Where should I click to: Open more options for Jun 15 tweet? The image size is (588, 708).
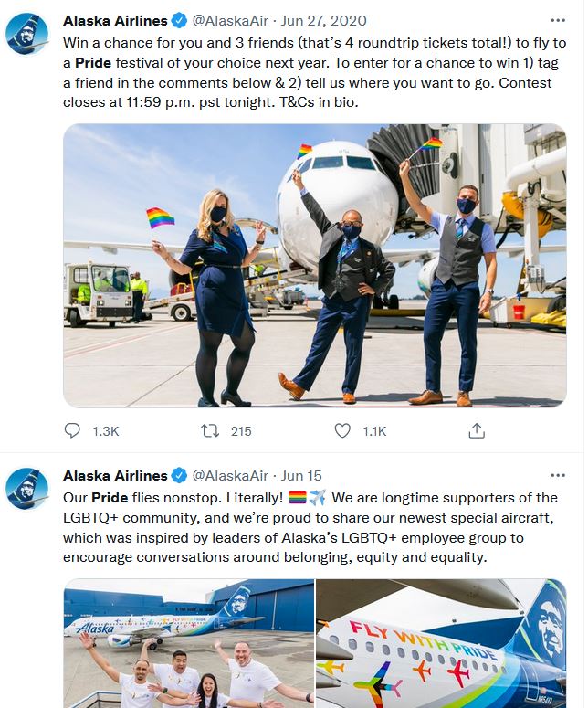558,475
